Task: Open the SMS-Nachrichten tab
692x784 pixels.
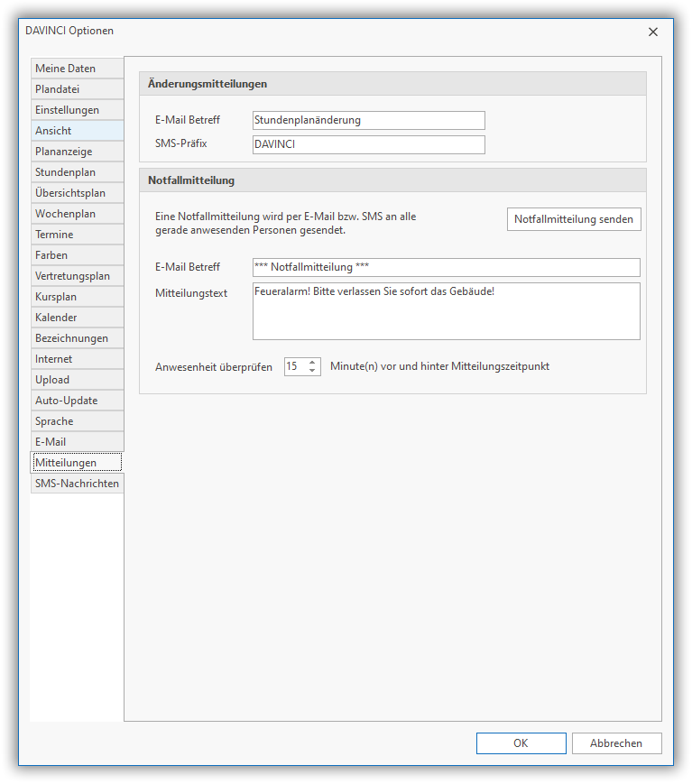Action: pyautogui.click(x=77, y=484)
